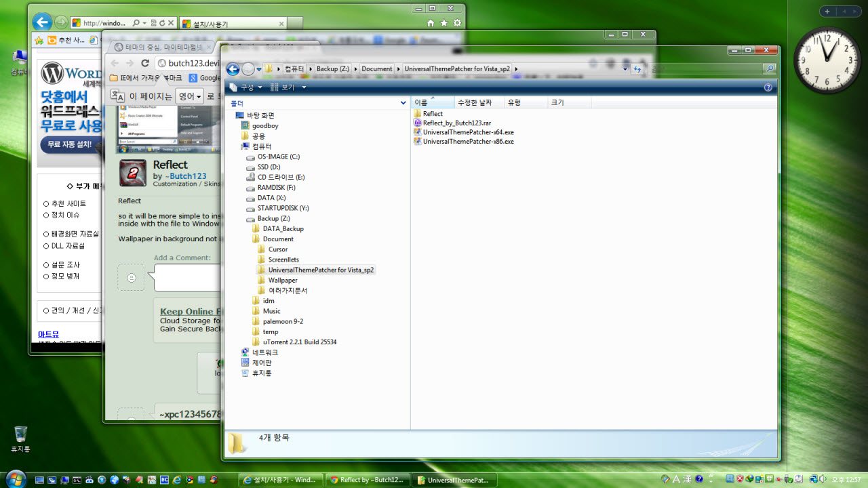Image resolution: width=868 pixels, height=488 pixels.
Task: Select STARTUPDISK (Y:) drive in tree
Action: click(277, 208)
